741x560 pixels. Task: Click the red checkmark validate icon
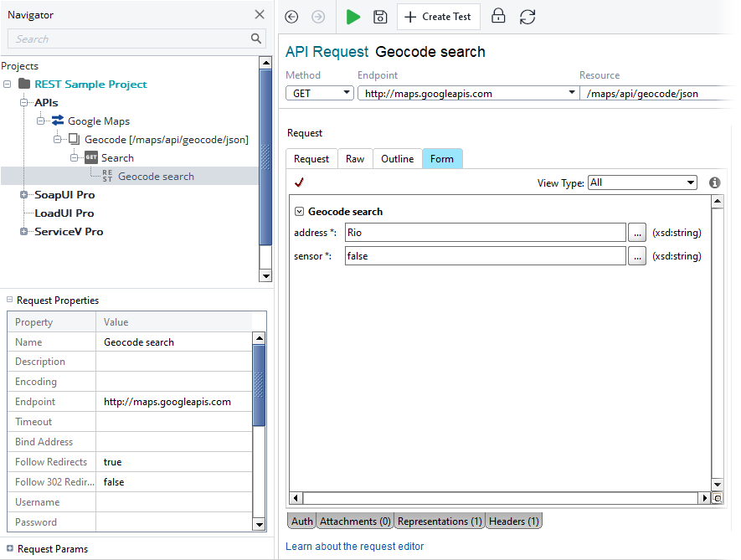(x=299, y=182)
